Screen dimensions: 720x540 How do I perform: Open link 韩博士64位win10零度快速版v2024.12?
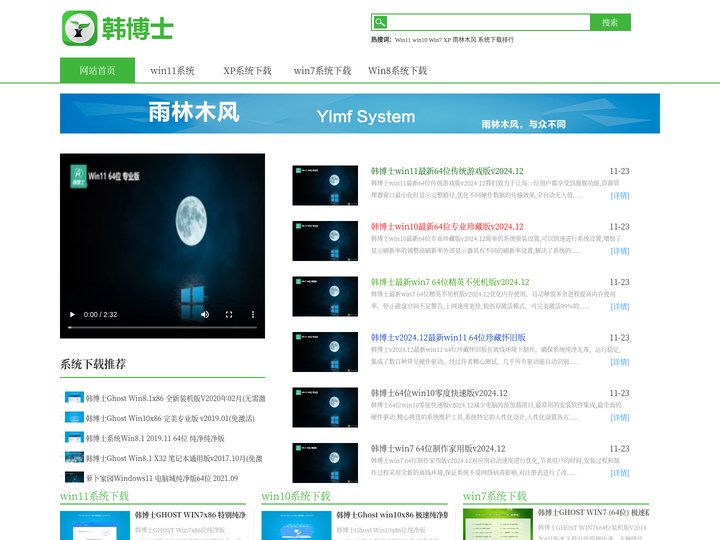(439, 394)
